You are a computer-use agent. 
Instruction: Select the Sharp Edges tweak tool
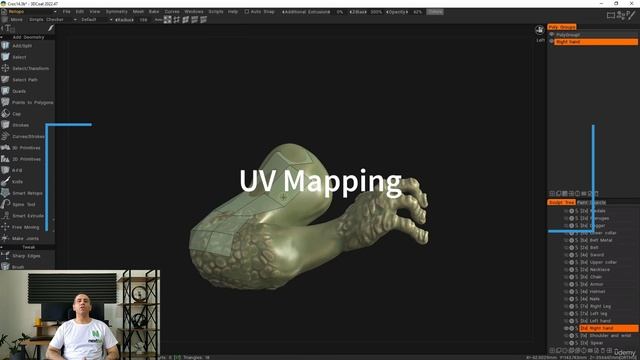[x=27, y=256]
